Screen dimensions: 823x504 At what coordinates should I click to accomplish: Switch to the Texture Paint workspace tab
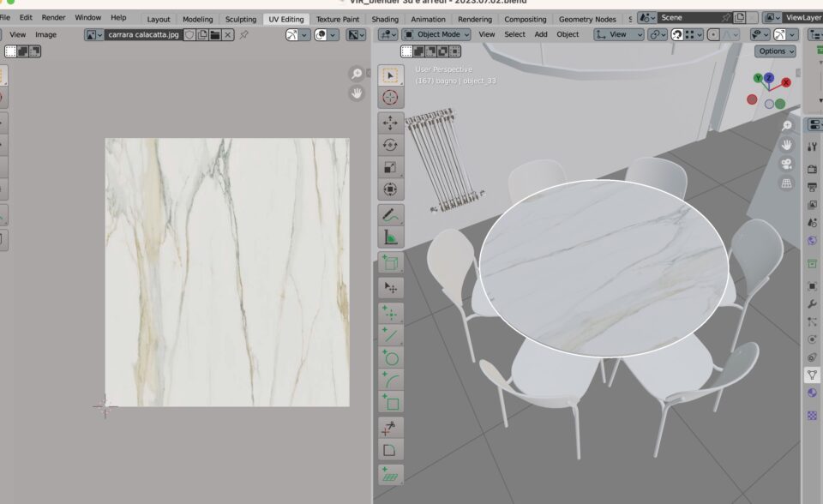338,19
